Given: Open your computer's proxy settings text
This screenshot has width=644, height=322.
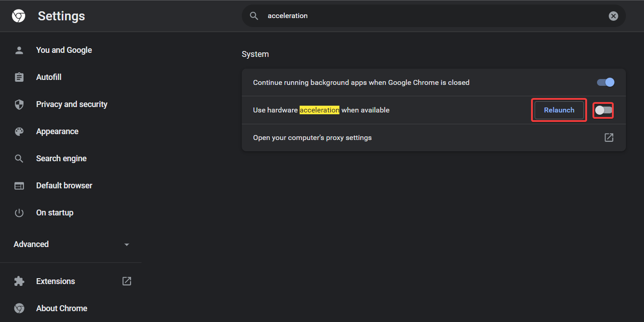Looking at the screenshot, I should click(x=312, y=137).
